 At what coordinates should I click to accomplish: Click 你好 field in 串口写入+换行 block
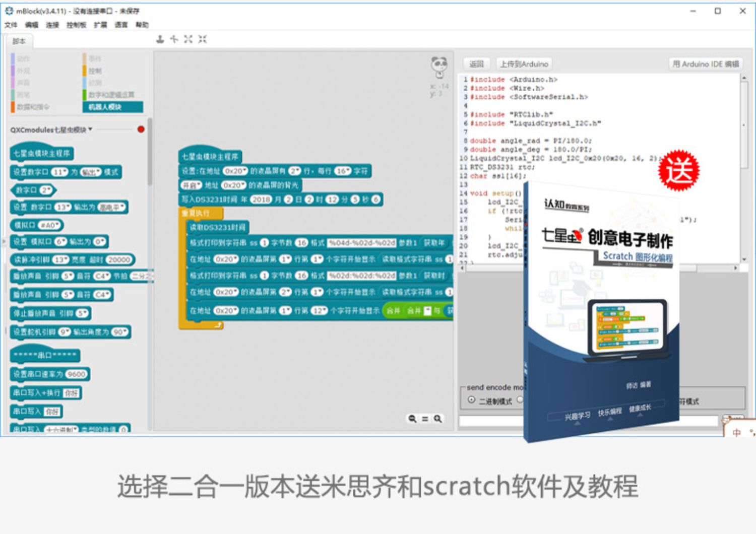(x=71, y=393)
